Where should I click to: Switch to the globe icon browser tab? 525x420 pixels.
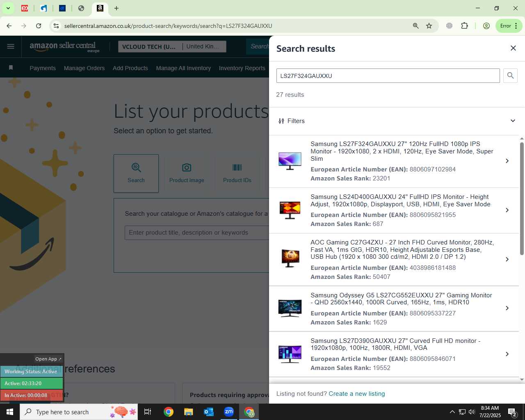pyautogui.click(x=81, y=8)
